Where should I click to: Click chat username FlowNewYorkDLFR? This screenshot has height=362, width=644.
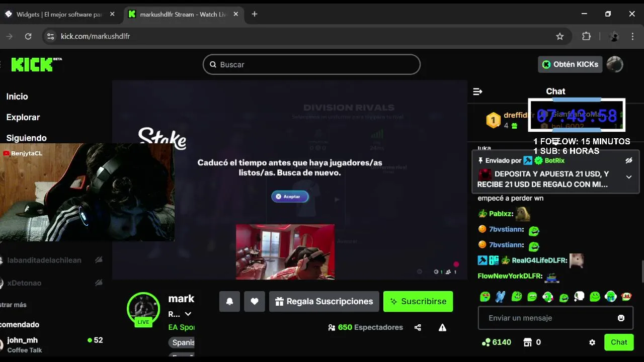(509, 276)
